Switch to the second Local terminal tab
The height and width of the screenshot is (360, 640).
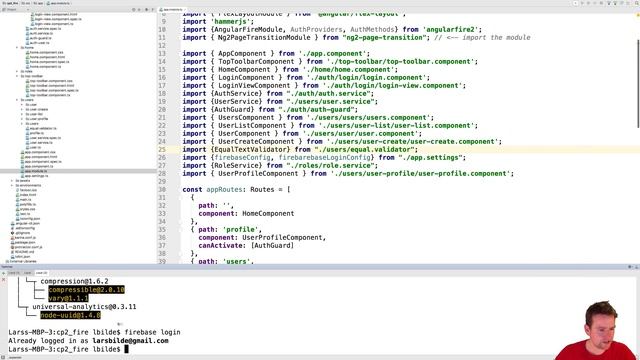coord(27,273)
